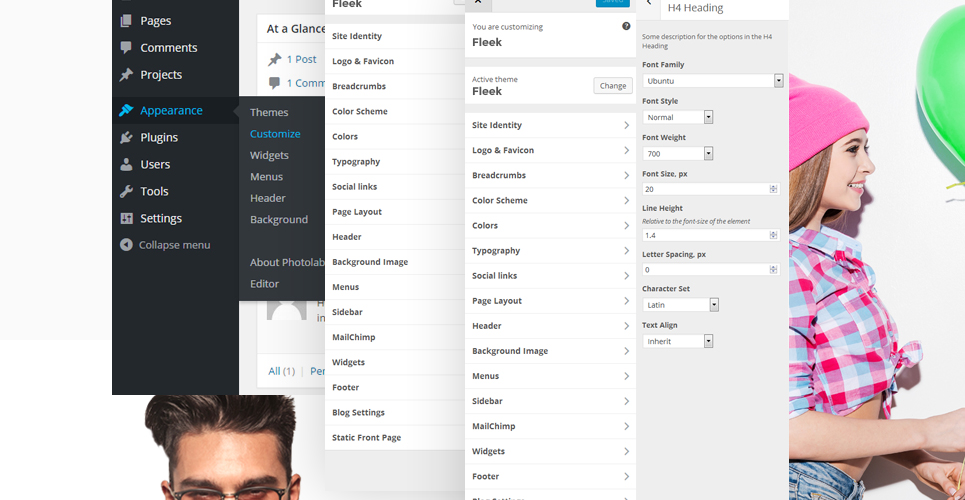Viewport: 965px width, 500px height.
Task: Expand Color Scheme via its chevron arrow
Action: point(626,201)
